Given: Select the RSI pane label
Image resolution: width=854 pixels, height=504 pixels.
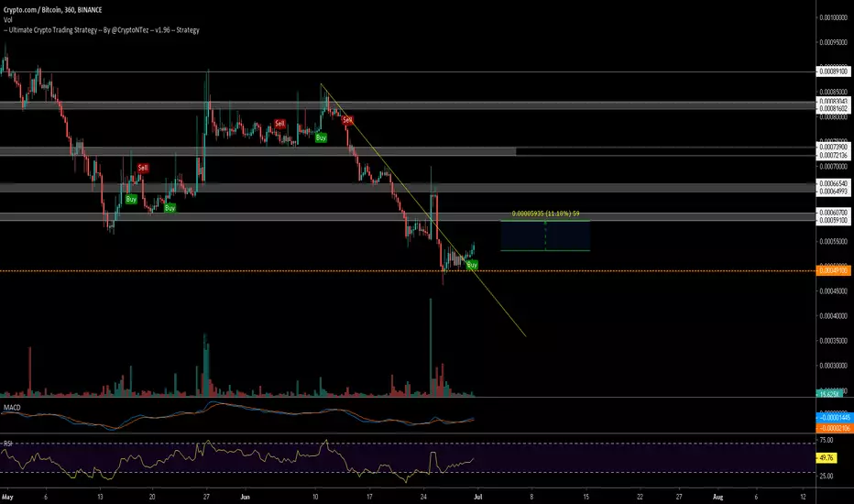Looking at the screenshot, I should click(8, 444).
